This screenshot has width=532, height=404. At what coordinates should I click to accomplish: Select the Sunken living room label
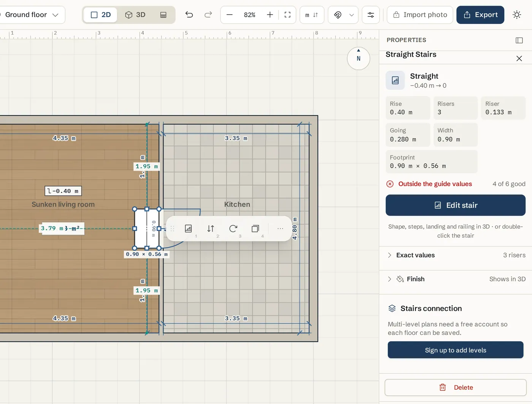click(x=63, y=204)
